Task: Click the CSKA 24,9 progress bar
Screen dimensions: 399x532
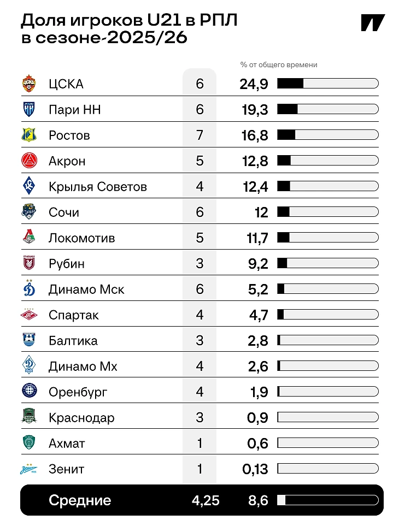Action: click(x=328, y=84)
